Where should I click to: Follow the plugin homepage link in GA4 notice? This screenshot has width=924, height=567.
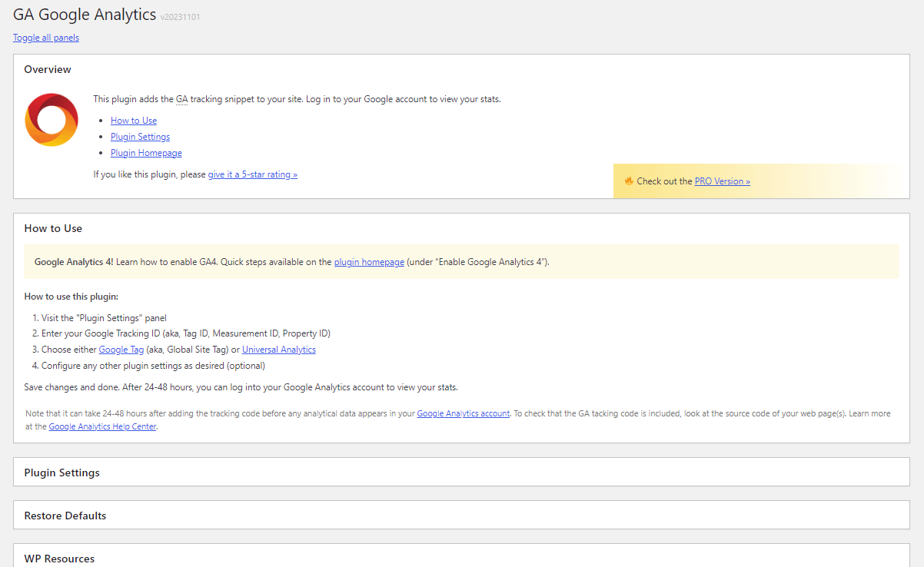(x=369, y=262)
